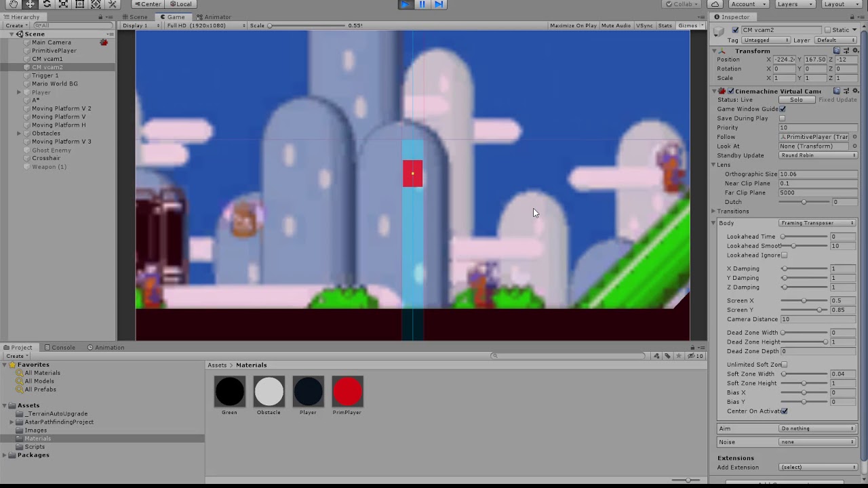The height and width of the screenshot is (488, 868).
Task: Disable the Cinemachine Virtual Camera component checkbox
Action: (731, 91)
